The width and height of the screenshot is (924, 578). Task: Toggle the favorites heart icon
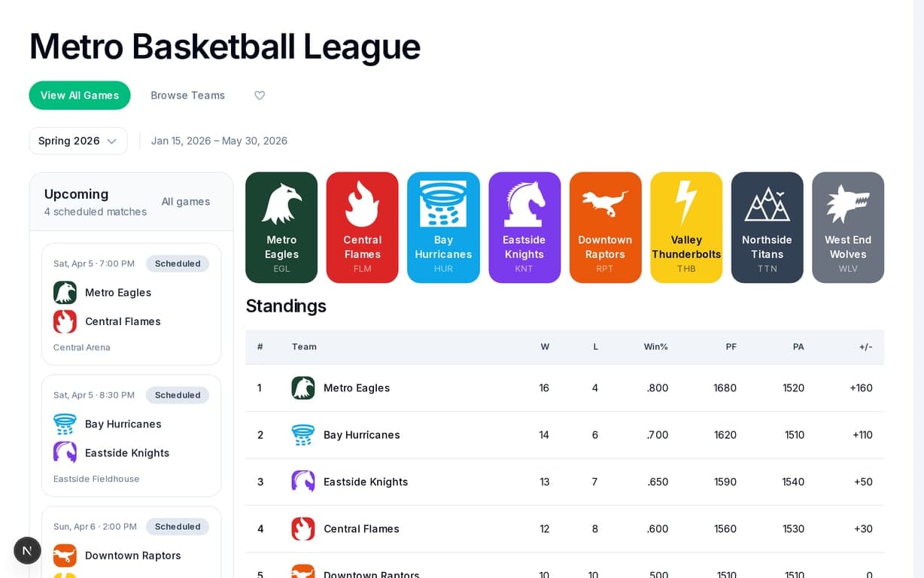click(260, 95)
